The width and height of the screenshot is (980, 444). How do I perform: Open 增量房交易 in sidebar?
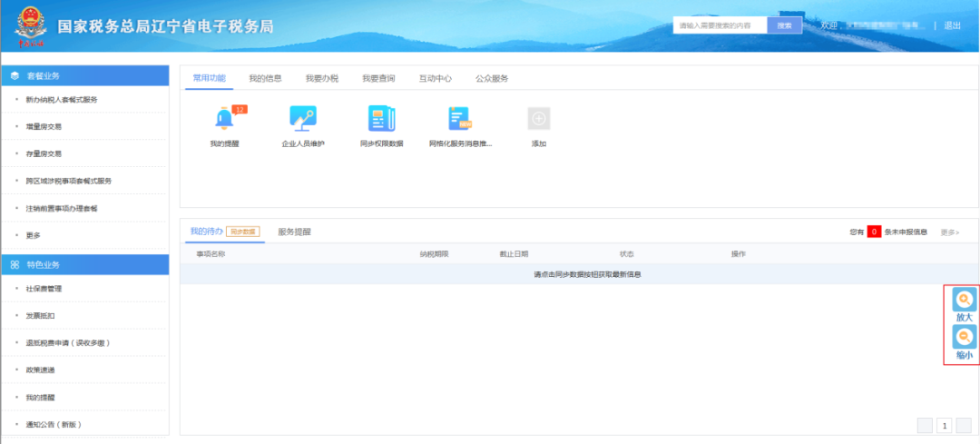tap(44, 126)
